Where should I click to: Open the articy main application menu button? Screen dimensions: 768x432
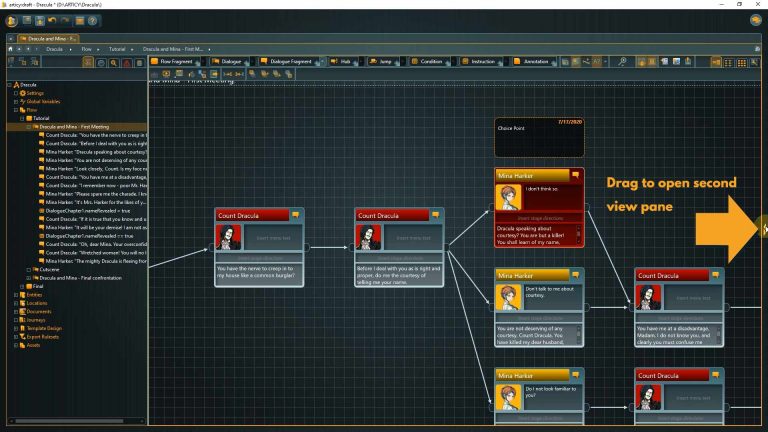coord(12,21)
